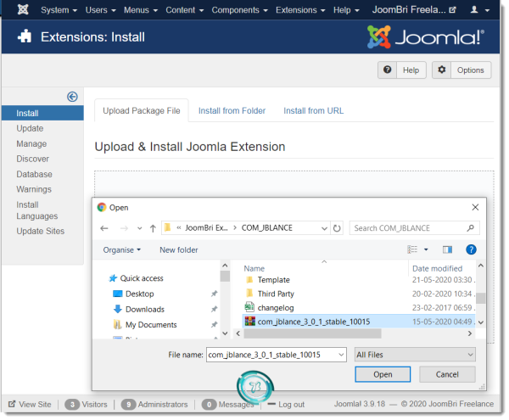Click the Open button in dialog
The width and height of the screenshot is (509, 420).
(383, 374)
